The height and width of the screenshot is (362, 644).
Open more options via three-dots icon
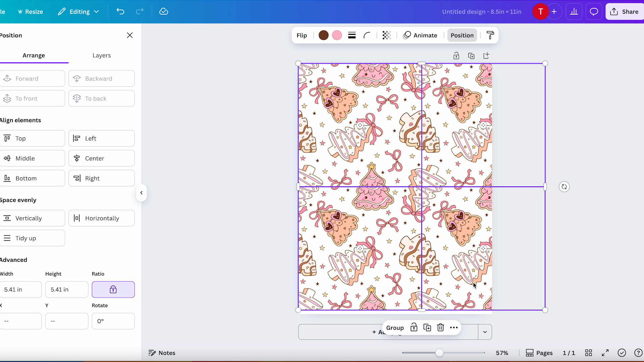pyautogui.click(x=453, y=327)
